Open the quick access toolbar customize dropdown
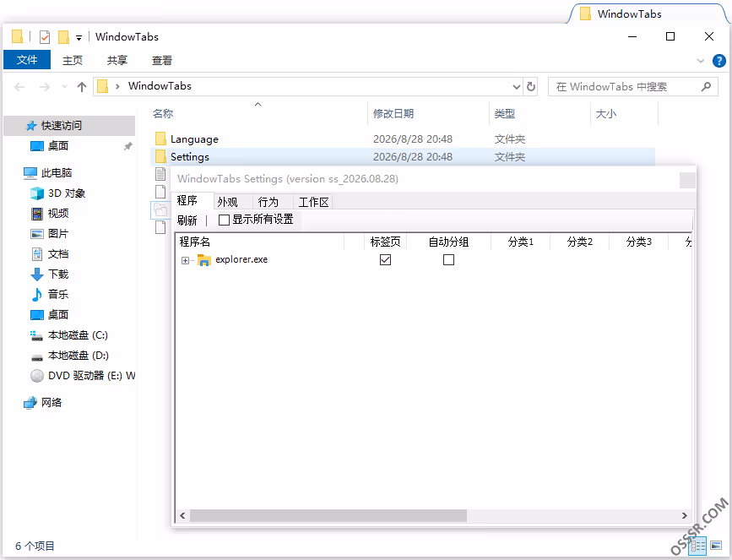This screenshot has width=732, height=560. pos(79,37)
